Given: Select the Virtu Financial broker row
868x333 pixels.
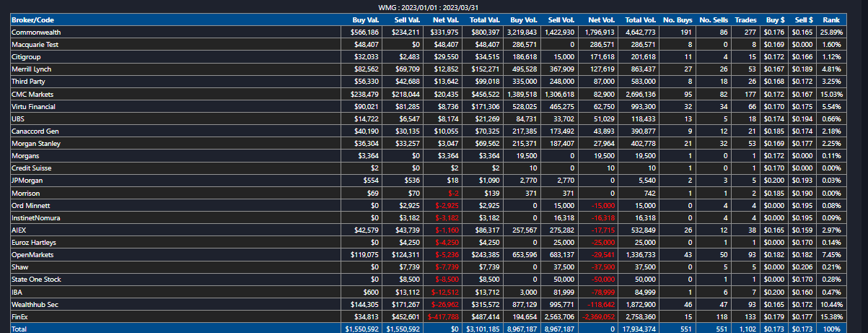Looking at the screenshot, I should (427, 106).
